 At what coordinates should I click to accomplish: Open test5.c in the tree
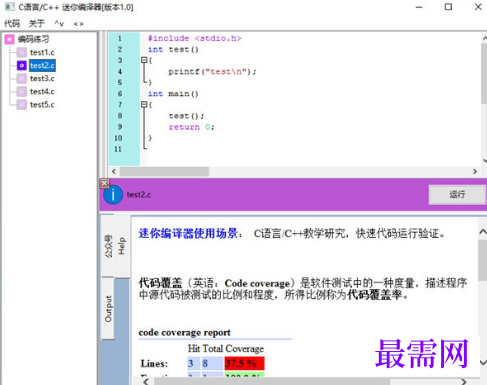pos(42,105)
